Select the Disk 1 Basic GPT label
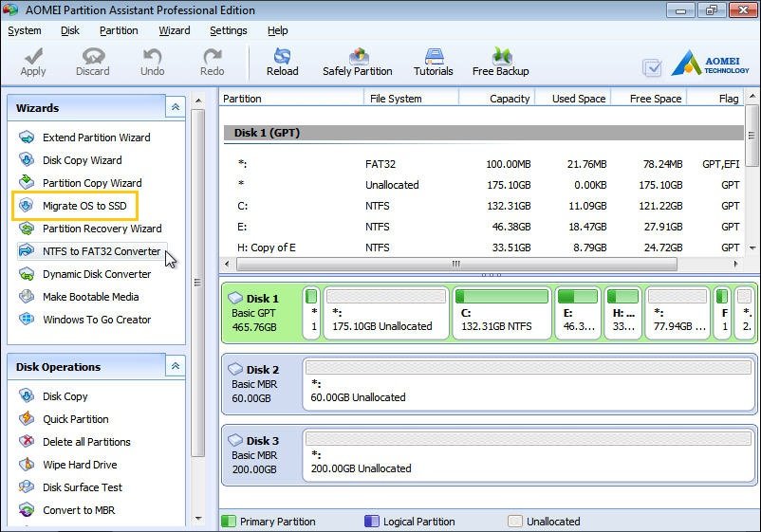 [261, 313]
